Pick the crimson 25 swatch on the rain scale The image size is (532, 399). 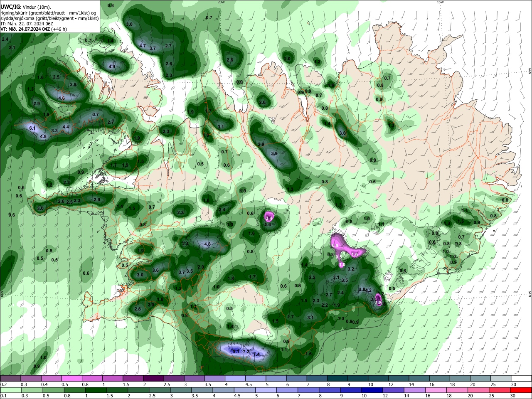click(499, 390)
